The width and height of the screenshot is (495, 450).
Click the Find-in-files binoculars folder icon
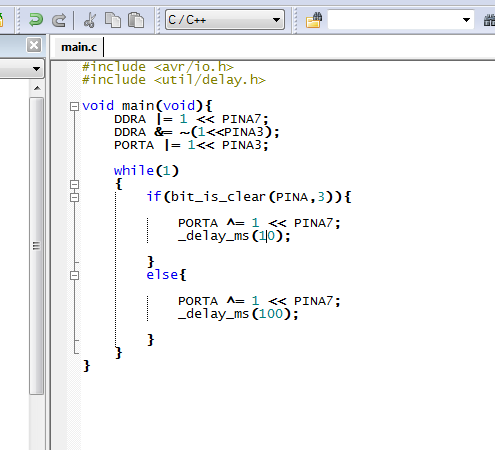[314, 20]
